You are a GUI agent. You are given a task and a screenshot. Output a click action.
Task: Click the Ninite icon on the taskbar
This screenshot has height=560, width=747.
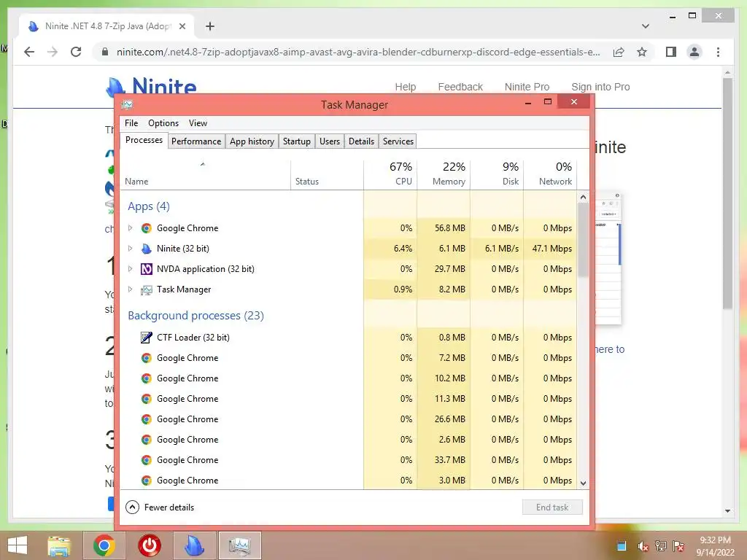click(x=194, y=545)
